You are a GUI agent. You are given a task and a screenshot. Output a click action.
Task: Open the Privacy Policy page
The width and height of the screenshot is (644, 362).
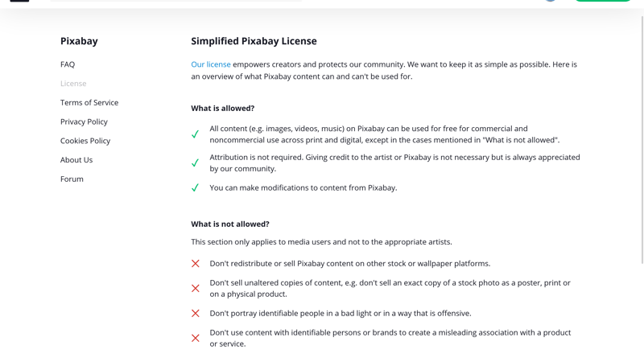point(84,122)
